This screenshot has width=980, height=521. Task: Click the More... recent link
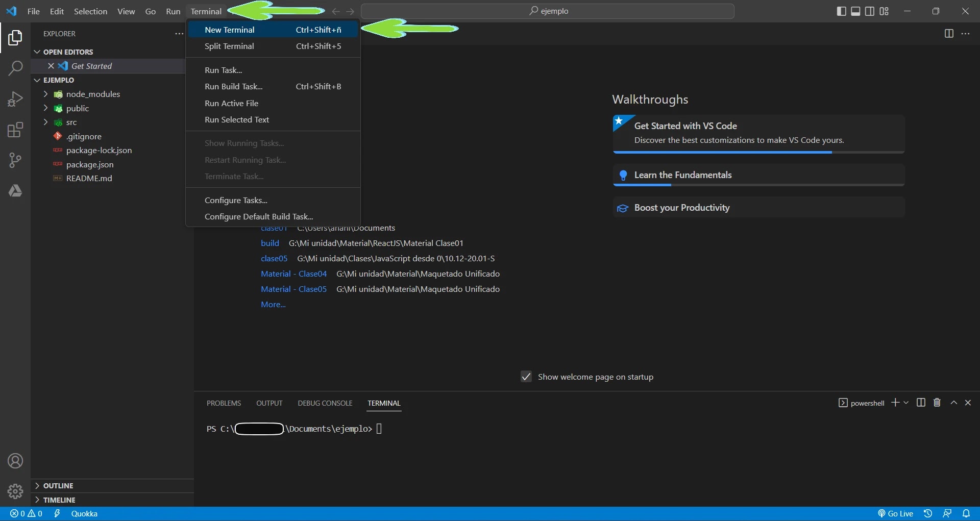click(x=273, y=305)
